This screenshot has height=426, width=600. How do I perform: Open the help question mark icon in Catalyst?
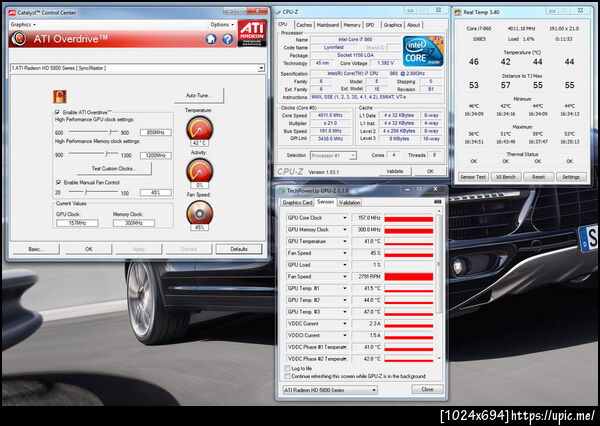[x=227, y=39]
